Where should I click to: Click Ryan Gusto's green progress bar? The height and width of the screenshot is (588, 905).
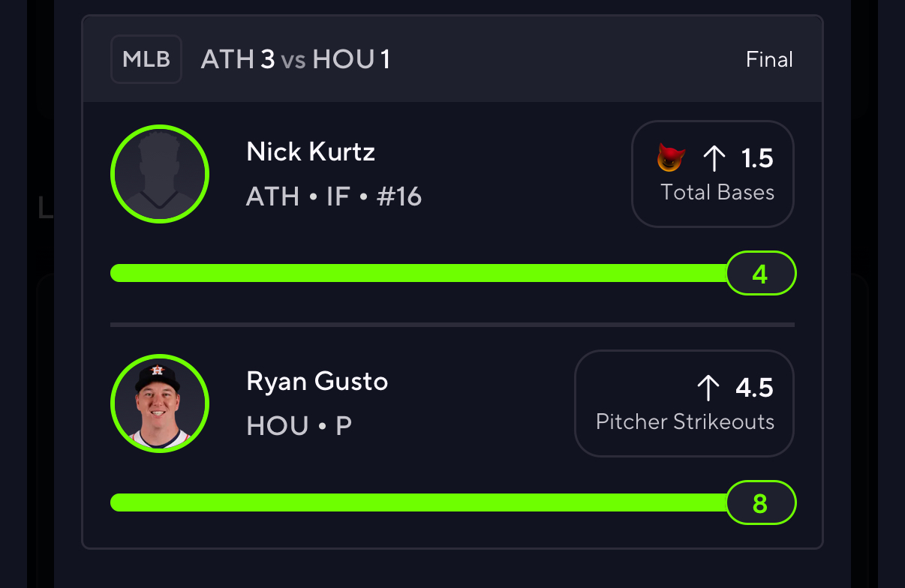420,502
